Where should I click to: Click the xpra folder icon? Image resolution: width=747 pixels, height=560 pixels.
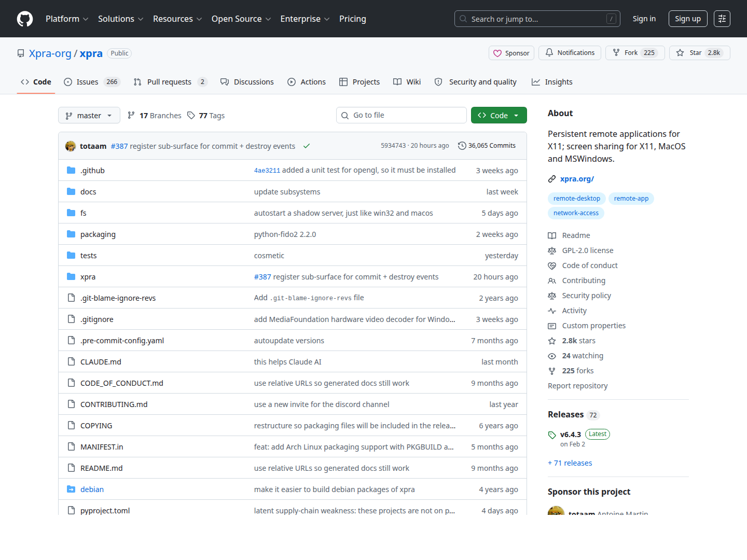71,277
